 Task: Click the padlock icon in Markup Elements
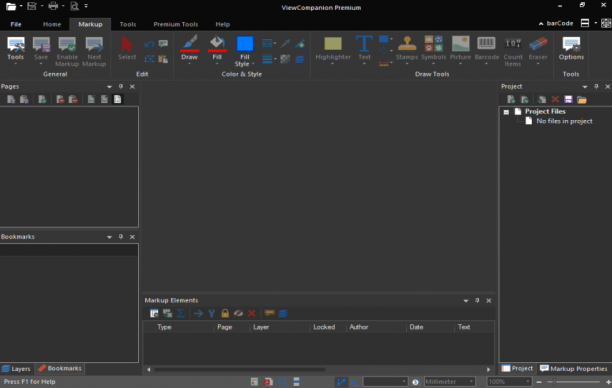click(x=225, y=313)
